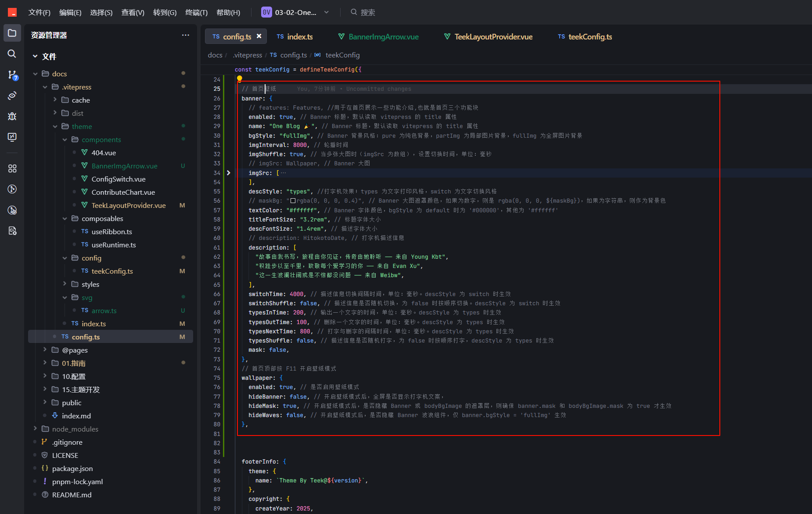Open 文件(F) menu

(40, 12)
